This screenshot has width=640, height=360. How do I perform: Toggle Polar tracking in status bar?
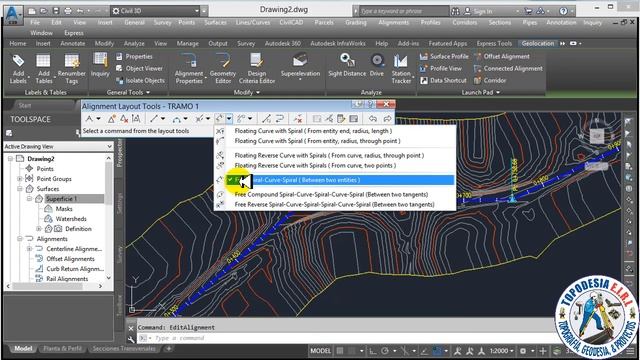pos(385,351)
